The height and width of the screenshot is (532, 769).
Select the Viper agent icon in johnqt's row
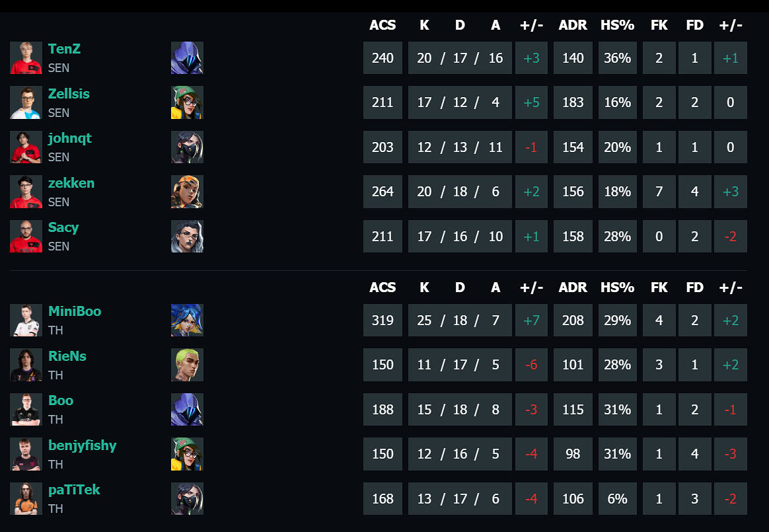pos(187,147)
